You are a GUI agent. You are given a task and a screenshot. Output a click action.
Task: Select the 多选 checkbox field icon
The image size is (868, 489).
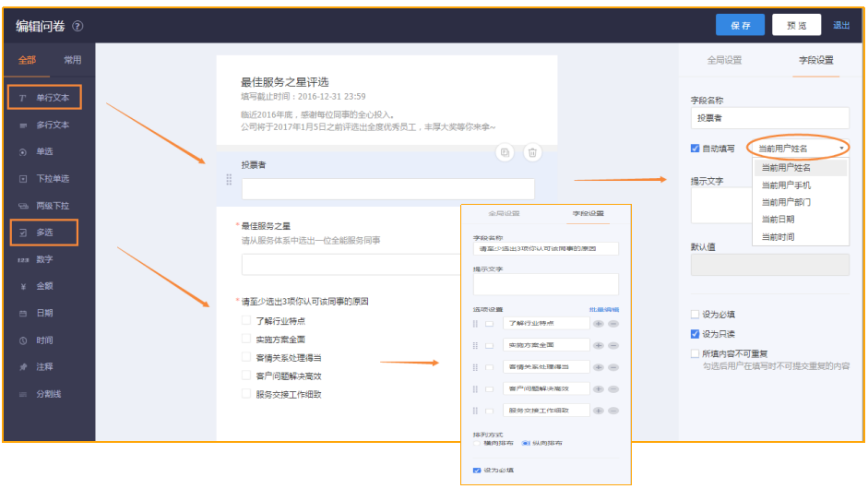[x=23, y=233]
